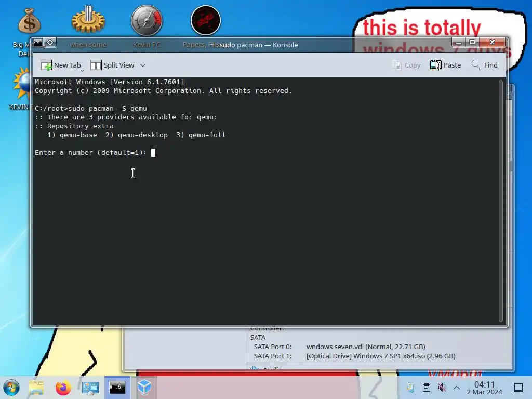Click the '2) qemu-desktop' option text
The height and width of the screenshot is (399, 532).
point(137,135)
